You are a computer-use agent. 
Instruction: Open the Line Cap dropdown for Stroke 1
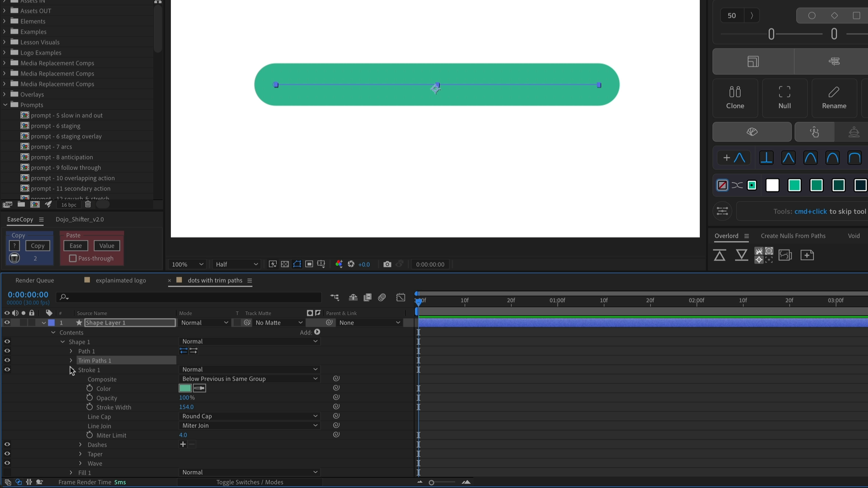tap(250, 416)
